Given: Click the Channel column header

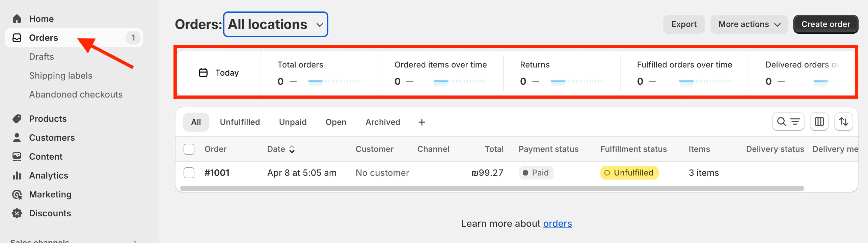Looking at the screenshot, I should (x=433, y=149).
